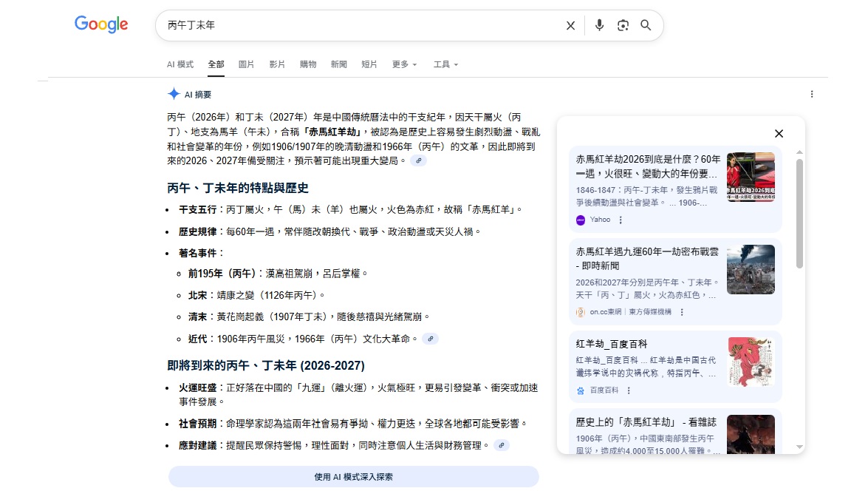868x491 pixels.
Task: Open AI summary three-dot options menu
Action: (812, 94)
